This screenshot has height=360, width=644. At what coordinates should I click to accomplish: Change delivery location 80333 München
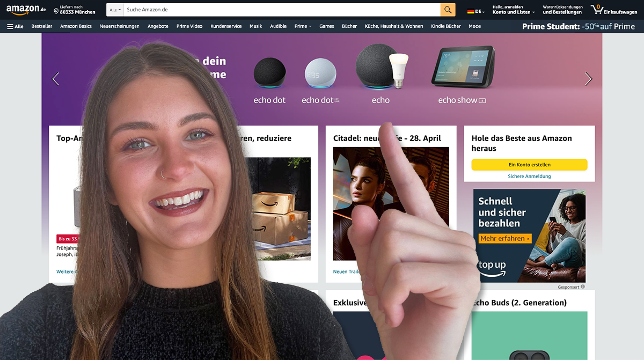pyautogui.click(x=75, y=10)
